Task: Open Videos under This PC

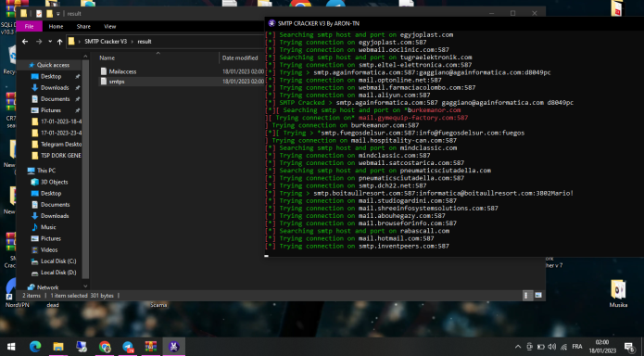Action: tap(49, 250)
